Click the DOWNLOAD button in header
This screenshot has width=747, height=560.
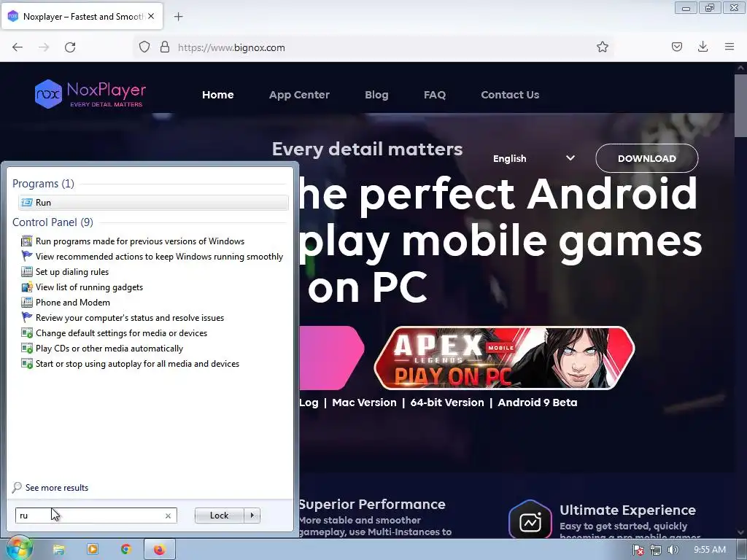[646, 158]
